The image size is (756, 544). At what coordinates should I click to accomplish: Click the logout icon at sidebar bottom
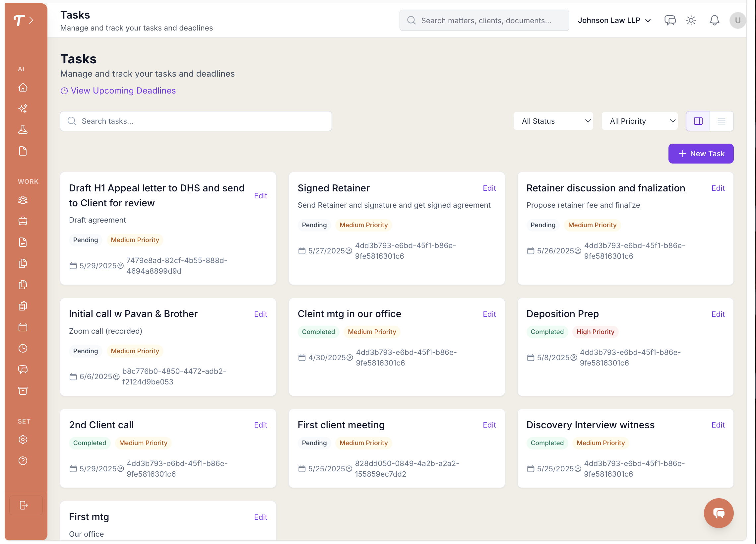pos(23,505)
